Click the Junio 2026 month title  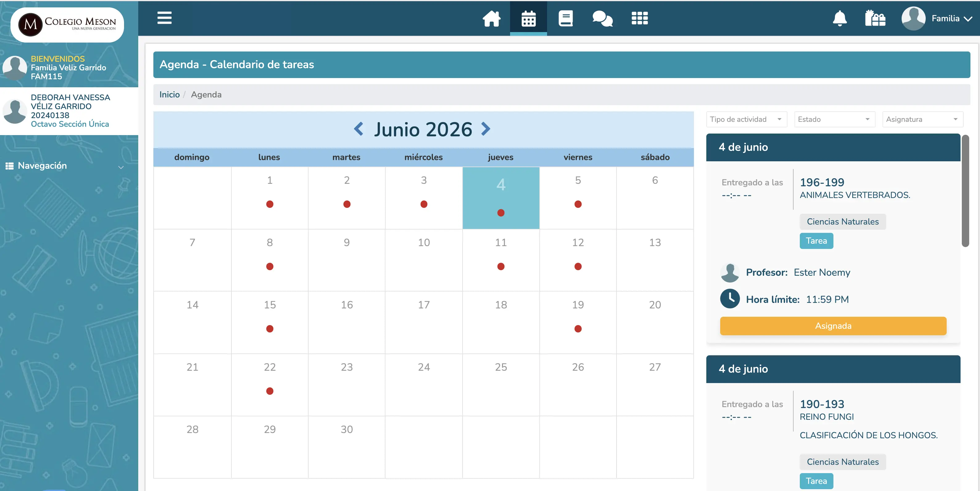423,129
